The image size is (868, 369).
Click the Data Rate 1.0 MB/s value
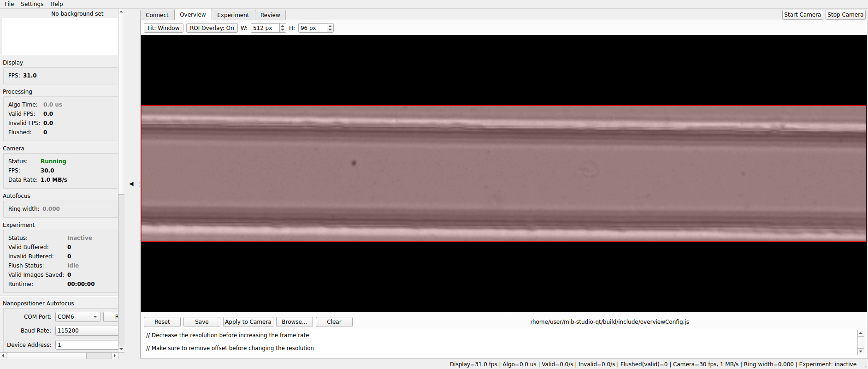pos(54,180)
